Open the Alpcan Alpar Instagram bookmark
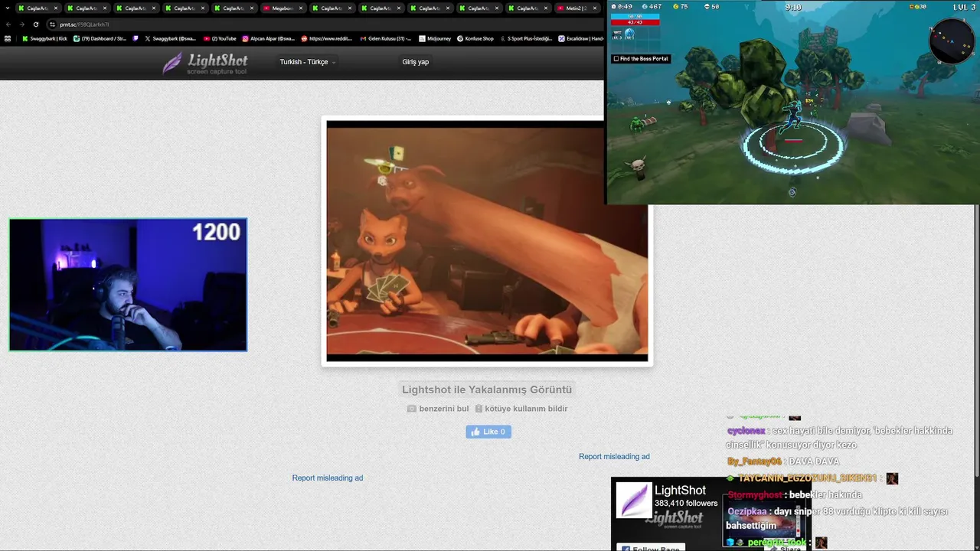The width and height of the screenshot is (980, 551). pyautogui.click(x=268, y=38)
